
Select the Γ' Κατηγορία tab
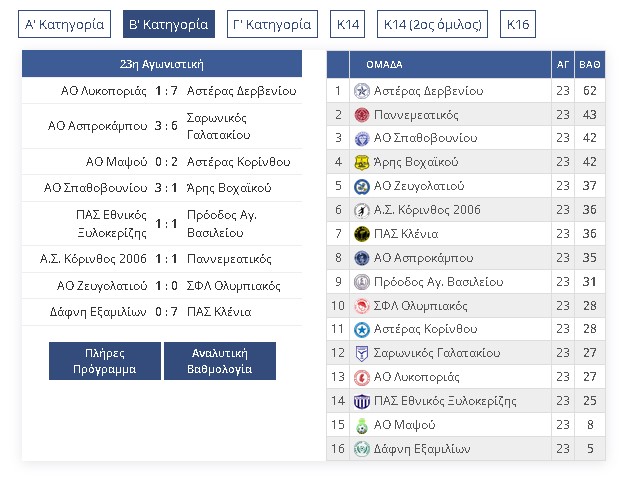pos(272,24)
